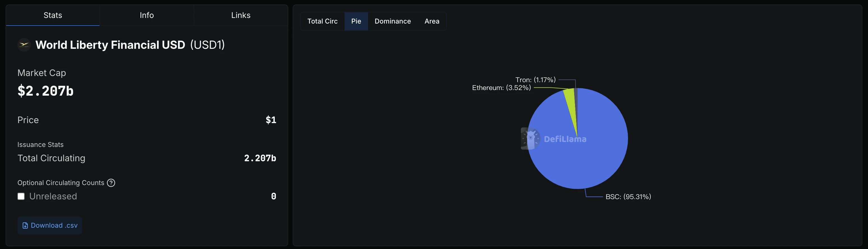Enable the Unreleased checkbox

tap(21, 197)
